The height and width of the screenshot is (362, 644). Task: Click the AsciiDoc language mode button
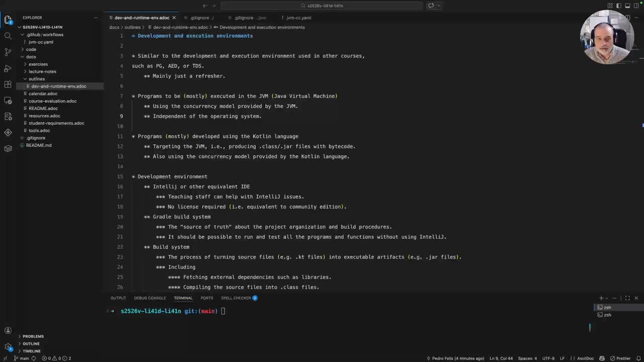pyautogui.click(x=585, y=358)
